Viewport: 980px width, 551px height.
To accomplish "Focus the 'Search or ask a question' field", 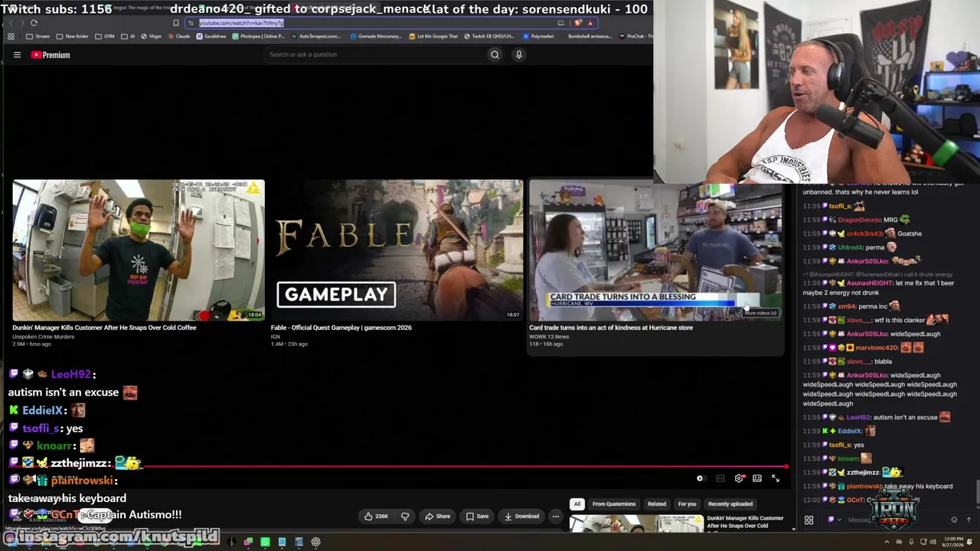I will pyautogui.click(x=375, y=54).
